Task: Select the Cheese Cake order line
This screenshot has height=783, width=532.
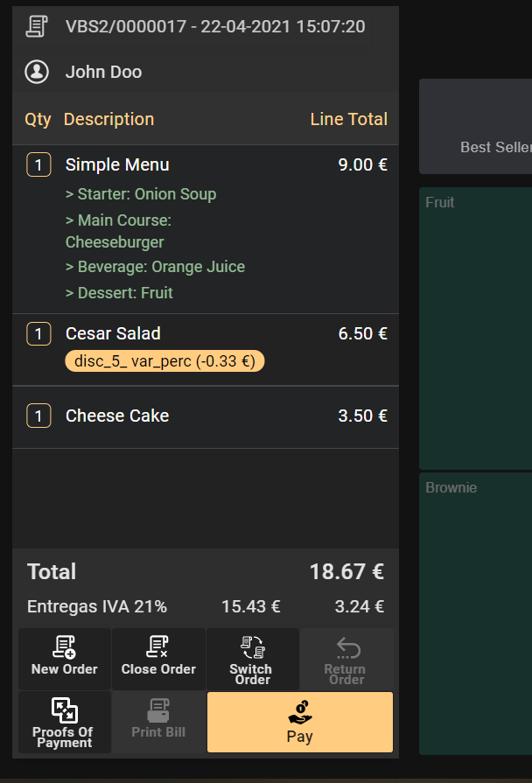Action: (117, 416)
